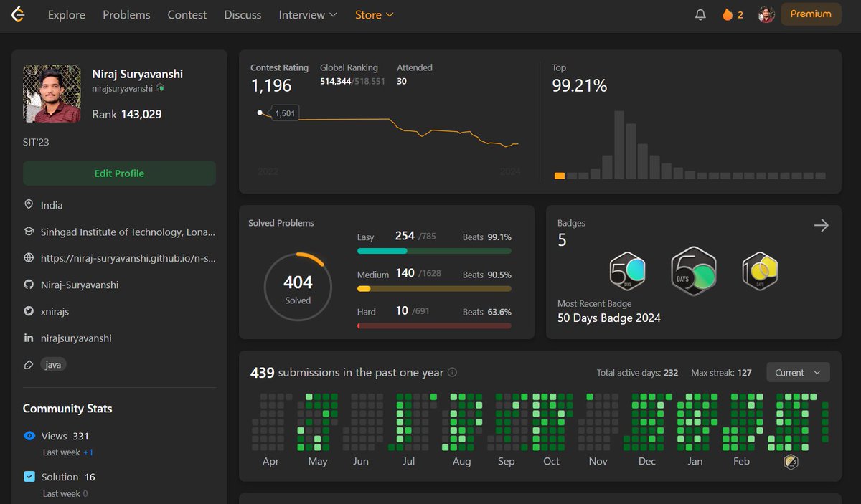Click the Edit Profile button

119,173
